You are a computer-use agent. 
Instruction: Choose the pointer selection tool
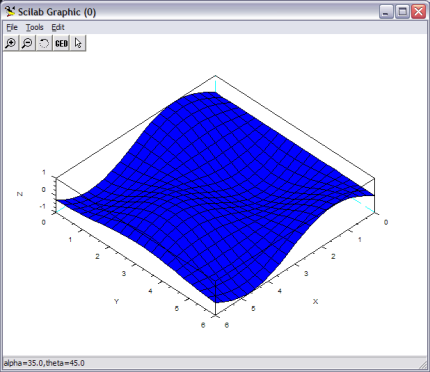click(x=78, y=43)
